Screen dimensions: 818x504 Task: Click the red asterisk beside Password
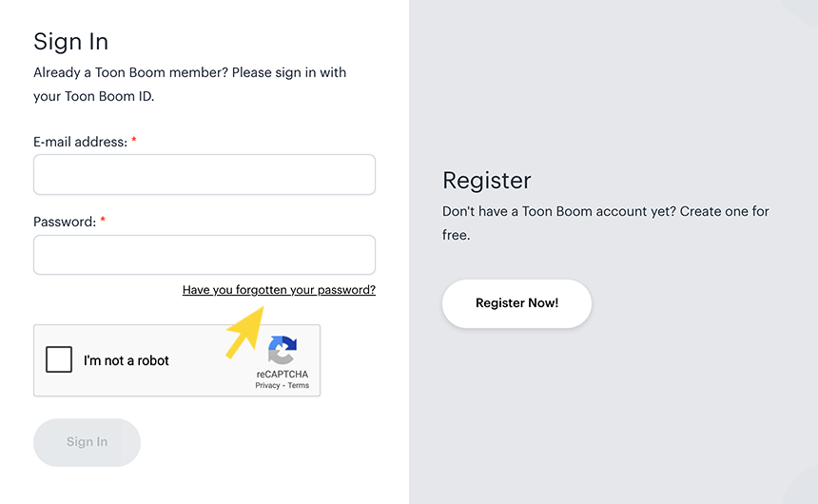tap(103, 221)
